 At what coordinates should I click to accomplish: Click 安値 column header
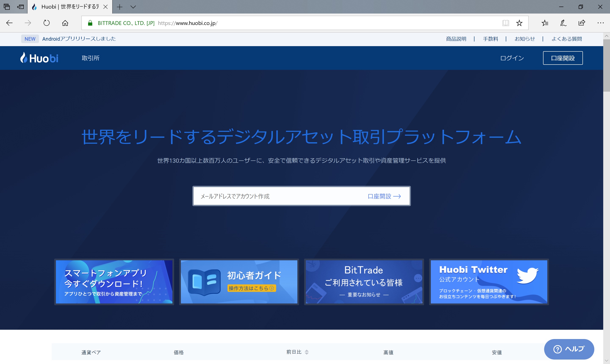click(497, 353)
